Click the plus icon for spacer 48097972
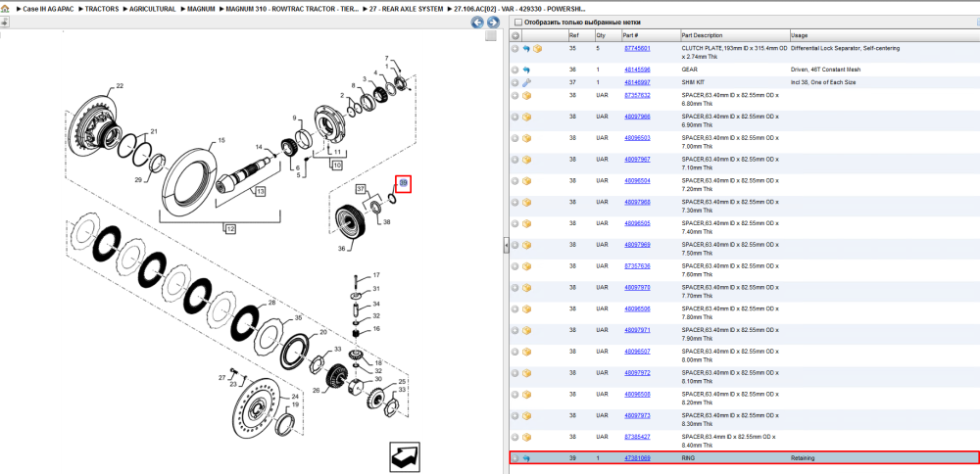This screenshot has height=474, width=980. coord(515,373)
